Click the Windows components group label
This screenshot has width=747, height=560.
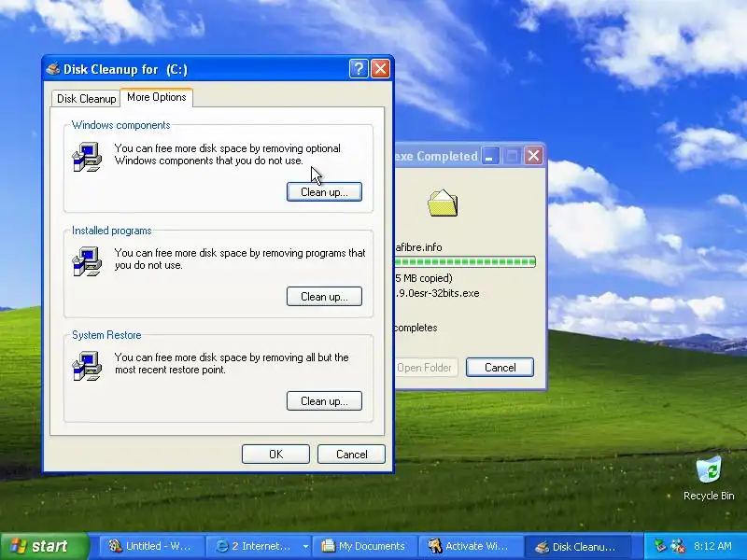121,125
